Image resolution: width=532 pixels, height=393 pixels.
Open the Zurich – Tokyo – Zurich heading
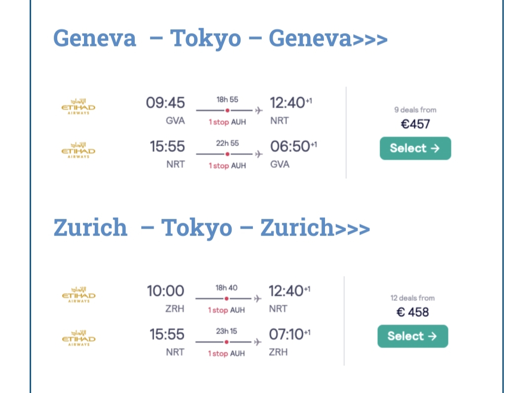pyautogui.click(x=211, y=228)
